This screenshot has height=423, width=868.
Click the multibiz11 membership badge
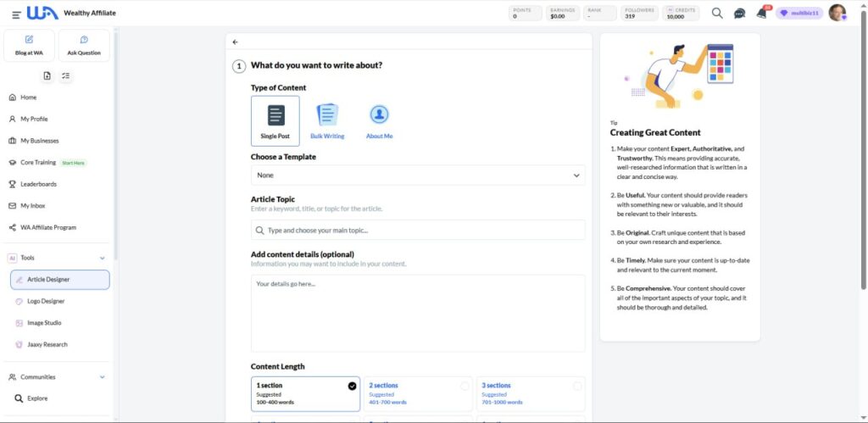click(x=798, y=14)
